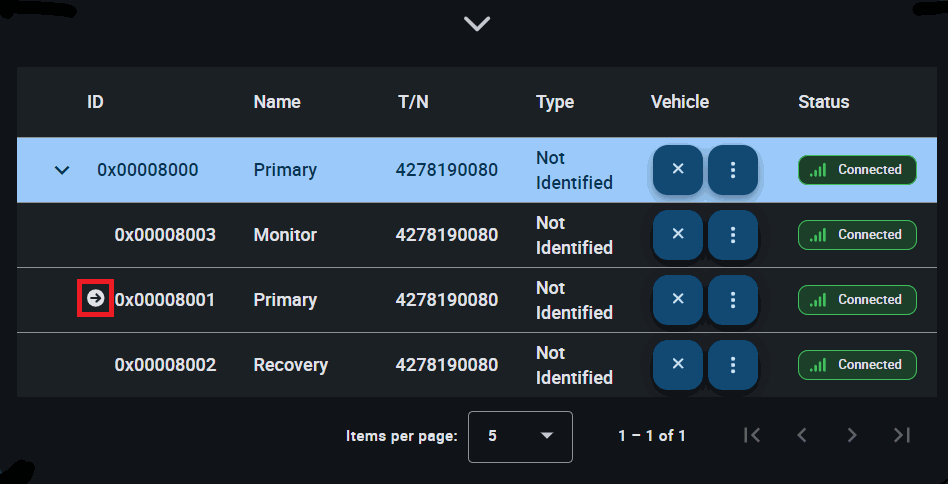Click the arrow icon beside 0x00008001
948x484 pixels.
[x=96, y=299]
